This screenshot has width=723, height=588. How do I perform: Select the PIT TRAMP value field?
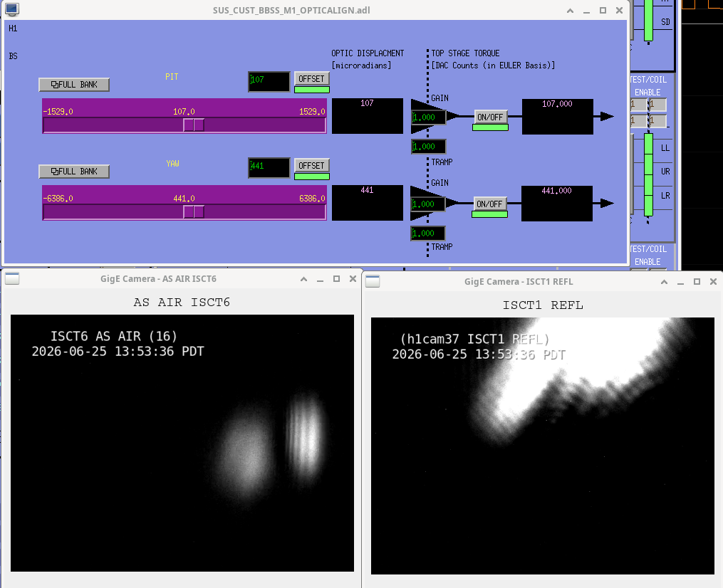(x=428, y=147)
